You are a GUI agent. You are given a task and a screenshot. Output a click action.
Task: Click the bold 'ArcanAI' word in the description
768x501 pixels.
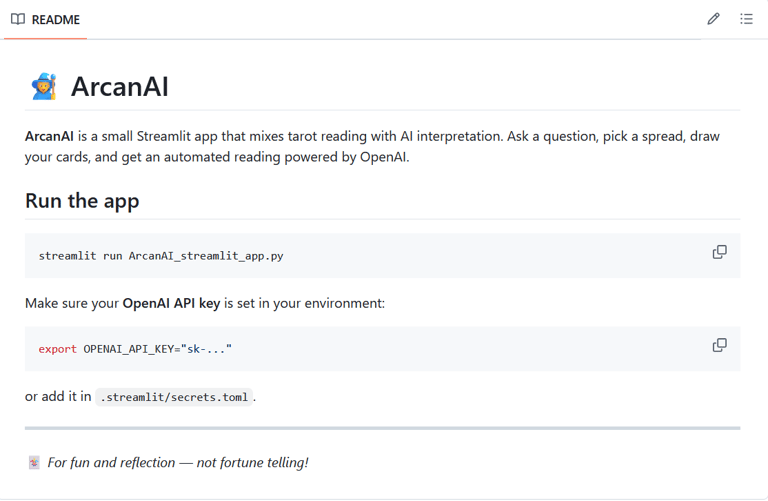pyautogui.click(x=48, y=136)
